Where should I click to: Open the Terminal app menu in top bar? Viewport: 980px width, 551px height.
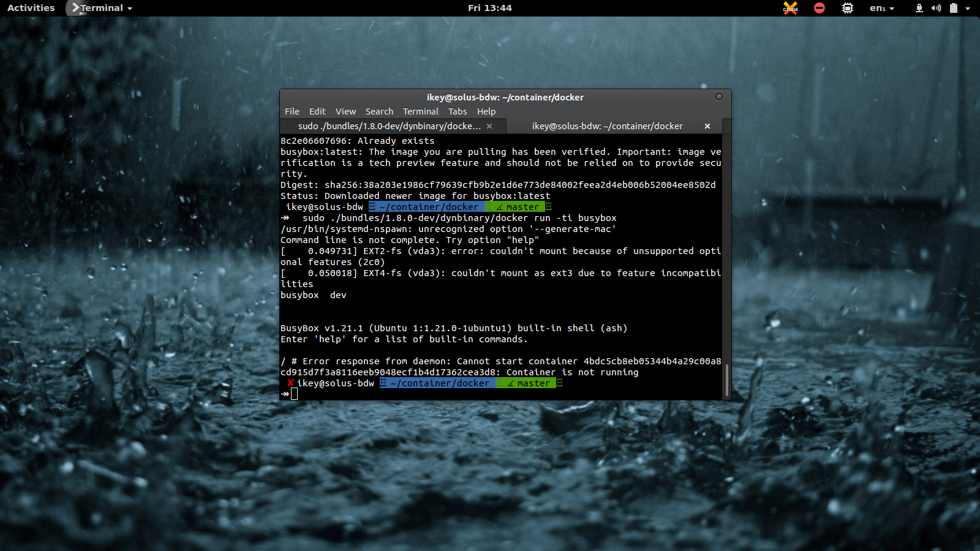[101, 8]
